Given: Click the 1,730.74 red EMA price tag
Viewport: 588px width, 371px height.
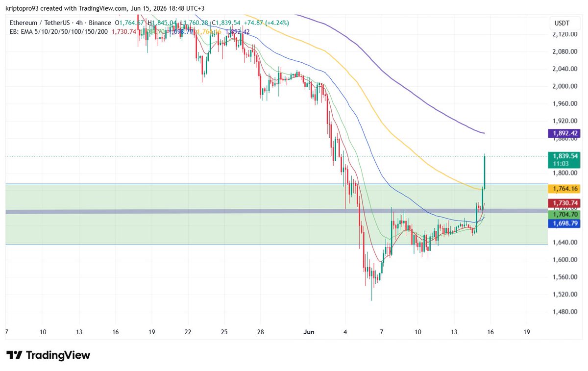Looking at the screenshot, I should click(x=564, y=203).
